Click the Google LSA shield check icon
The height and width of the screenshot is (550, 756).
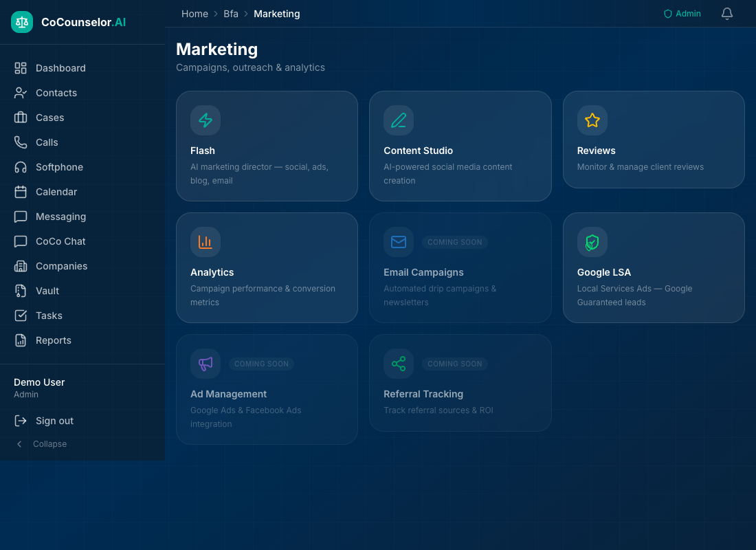point(592,242)
